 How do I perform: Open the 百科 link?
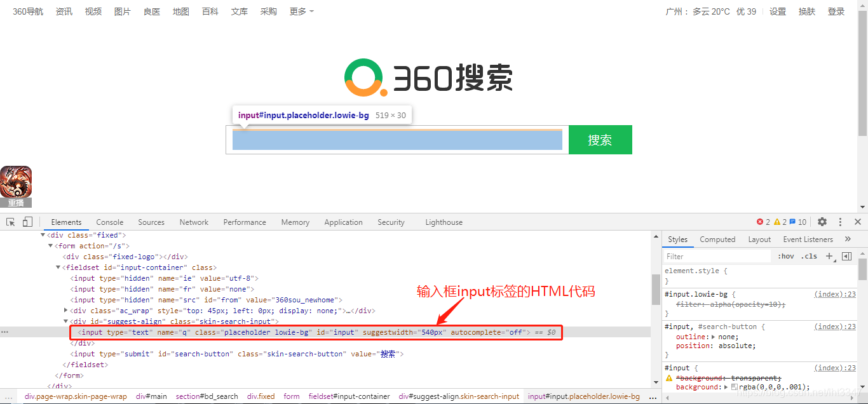coord(210,11)
